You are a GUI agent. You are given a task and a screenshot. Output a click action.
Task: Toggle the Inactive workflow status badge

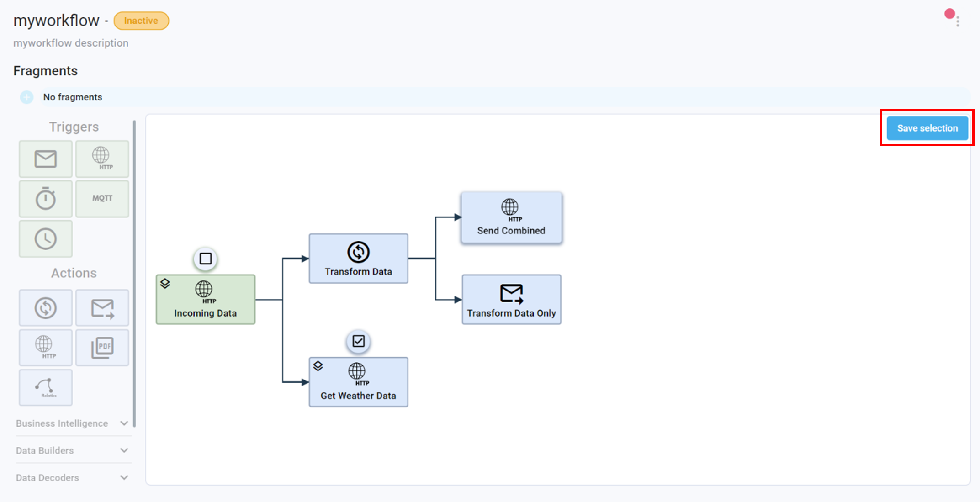(141, 20)
